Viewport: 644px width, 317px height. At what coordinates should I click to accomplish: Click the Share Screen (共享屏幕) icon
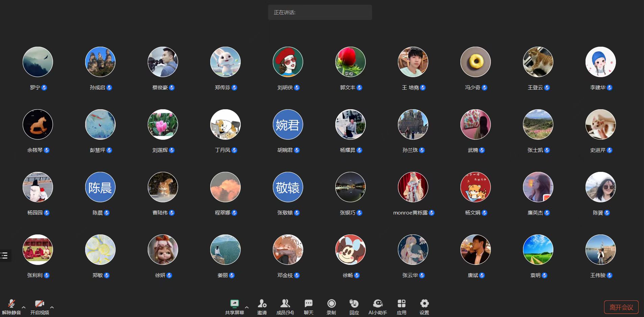pyautogui.click(x=234, y=303)
